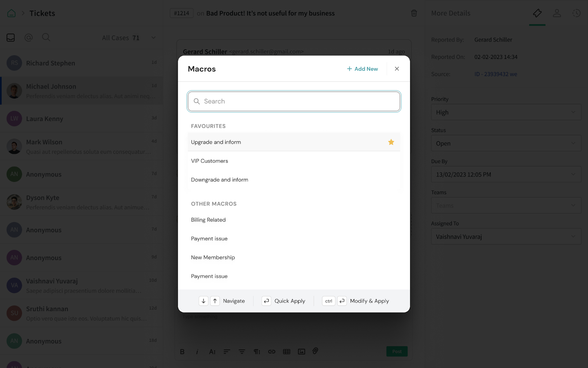Open the ticket history clock icon

point(576,13)
